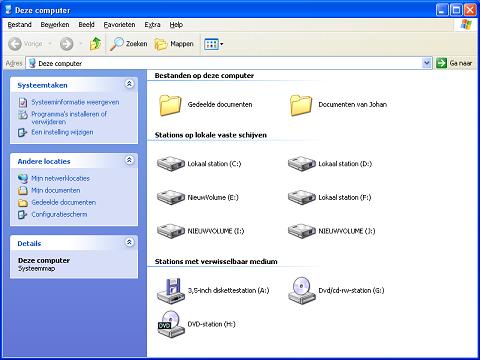Screen dimensions: 480x360
Task: Open the Mijn documenten link
Action: click(56, 190)
